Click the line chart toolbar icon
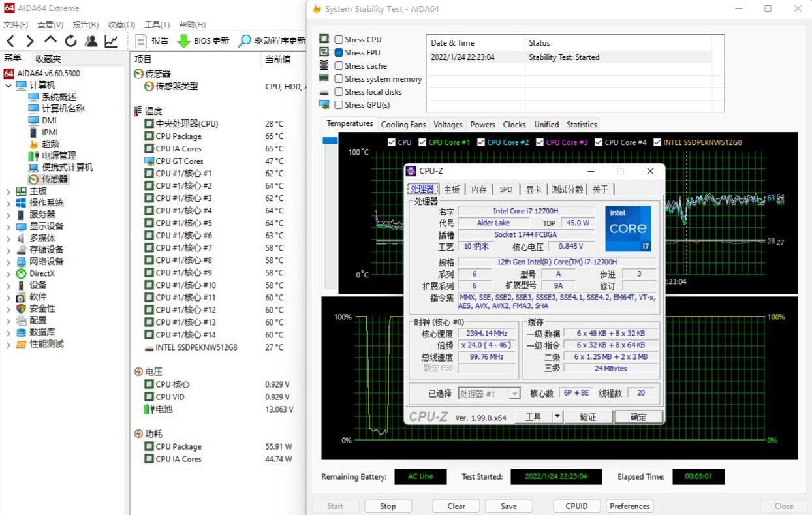The width and height of the screenshot is (812, 515). click(x=112, y=41)
